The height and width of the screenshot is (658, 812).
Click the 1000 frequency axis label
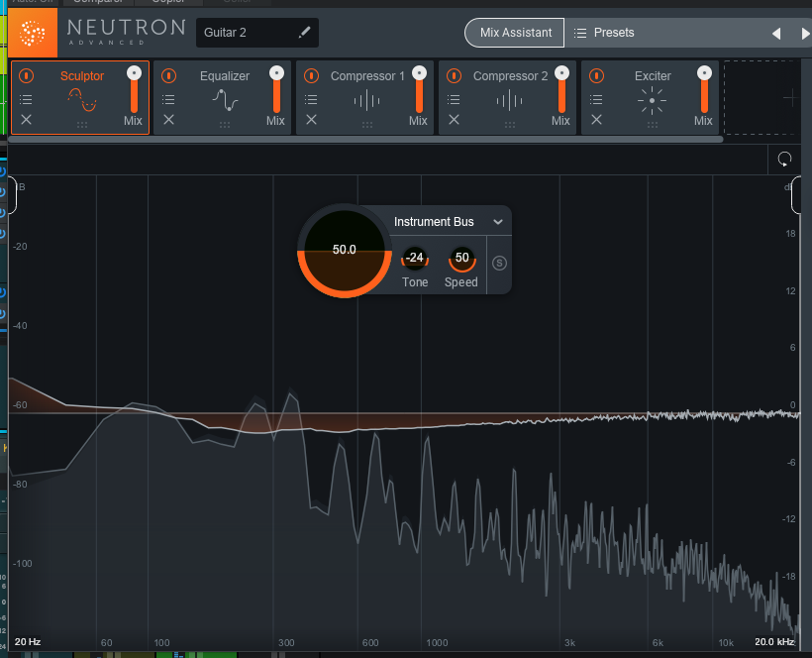(x=437, y=642)
